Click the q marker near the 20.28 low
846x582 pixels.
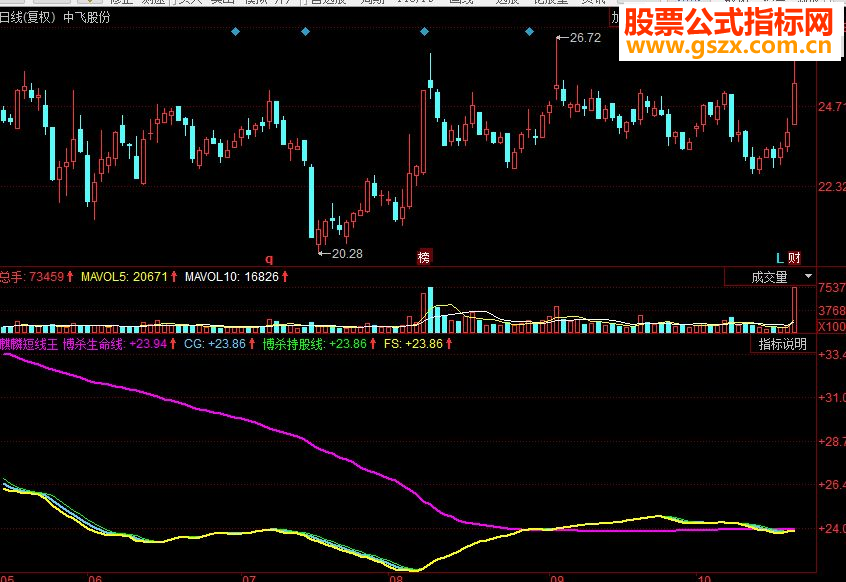click(268, 257)
